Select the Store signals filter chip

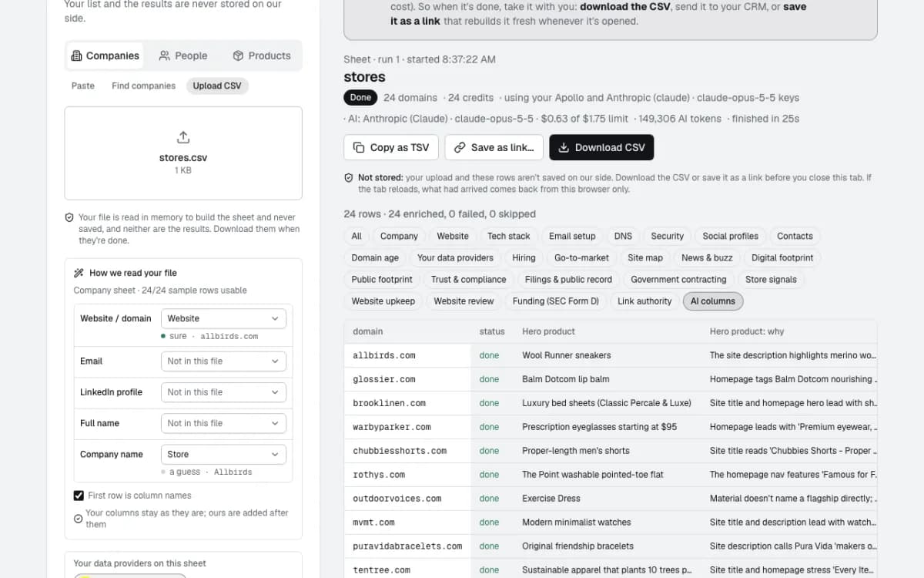click(x=771, y=279)
